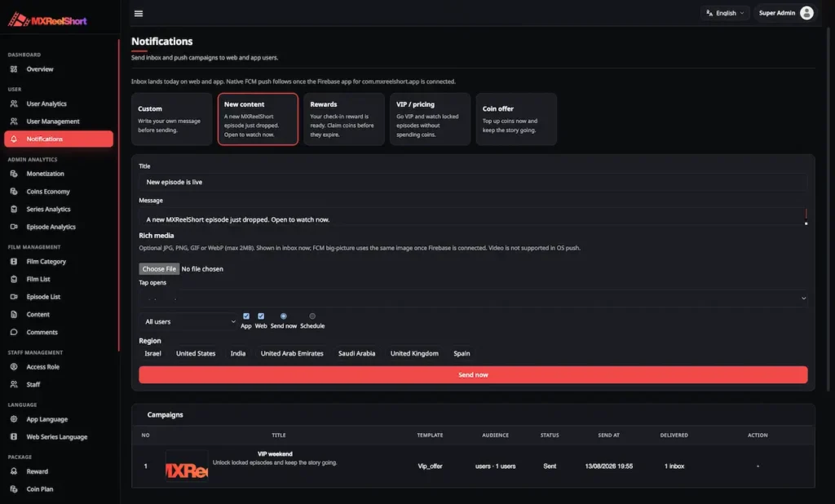
Task: Click the 13/08/2026 19:55 send time
Action: coord(608,466)
